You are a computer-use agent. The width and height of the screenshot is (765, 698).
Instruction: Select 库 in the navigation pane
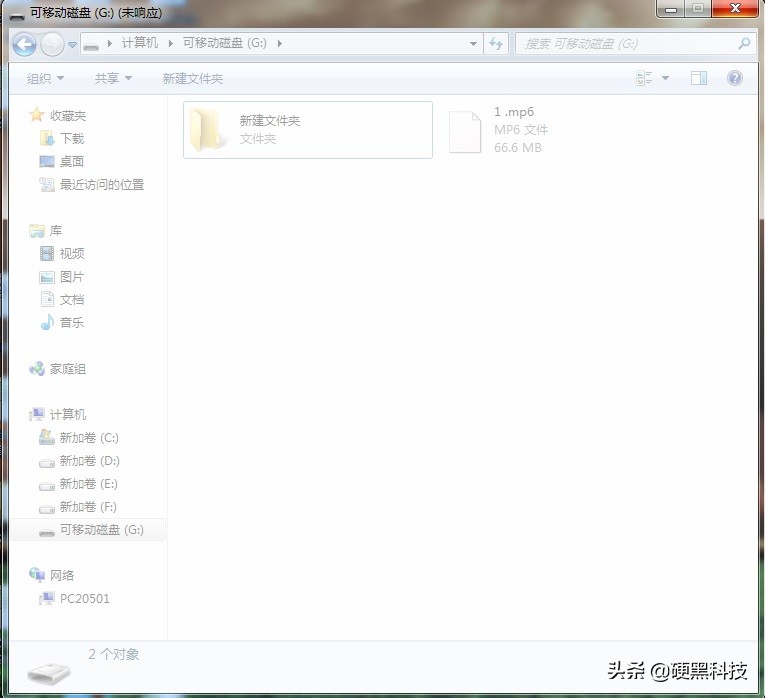[x=56, y=230]
